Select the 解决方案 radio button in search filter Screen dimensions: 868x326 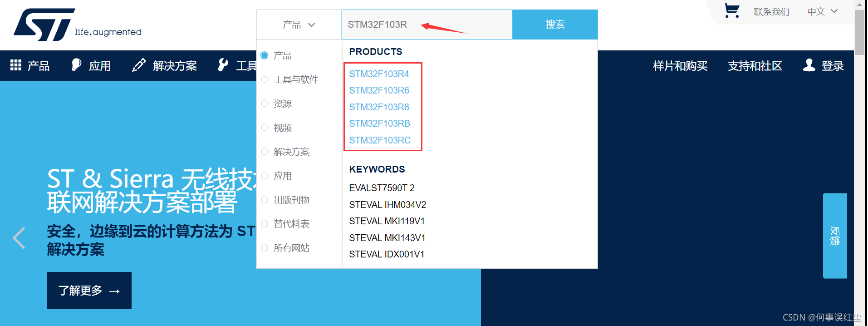pyautogui.click(x=265, y=152)
